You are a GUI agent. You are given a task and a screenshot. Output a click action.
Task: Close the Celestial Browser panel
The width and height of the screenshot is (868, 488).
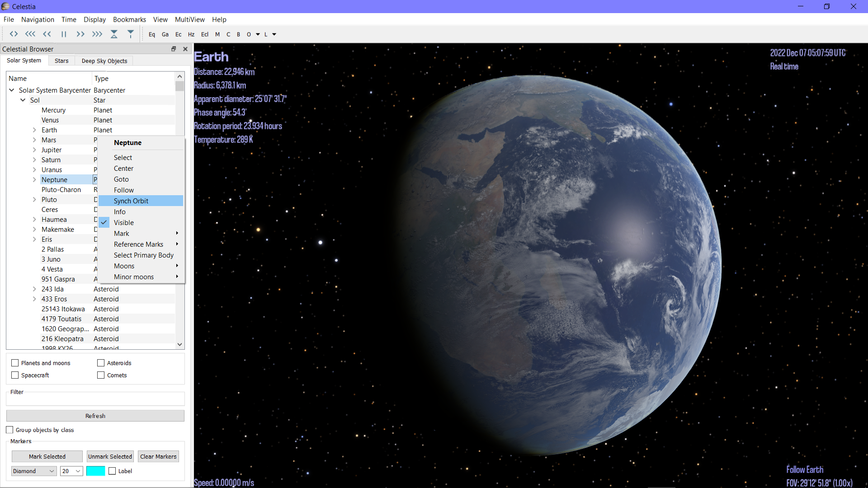pos(185,49)
